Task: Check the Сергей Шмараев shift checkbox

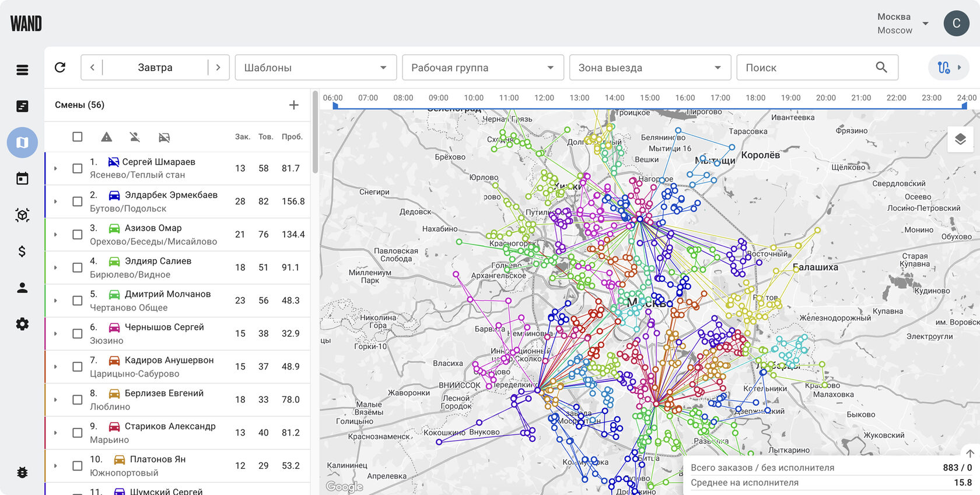Action: 77,168
